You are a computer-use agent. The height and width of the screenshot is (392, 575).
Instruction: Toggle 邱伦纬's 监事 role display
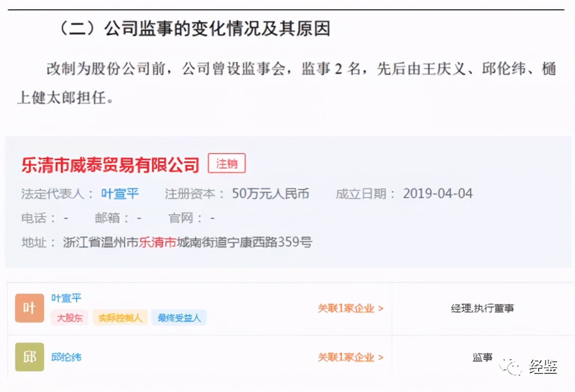[481, 357]
